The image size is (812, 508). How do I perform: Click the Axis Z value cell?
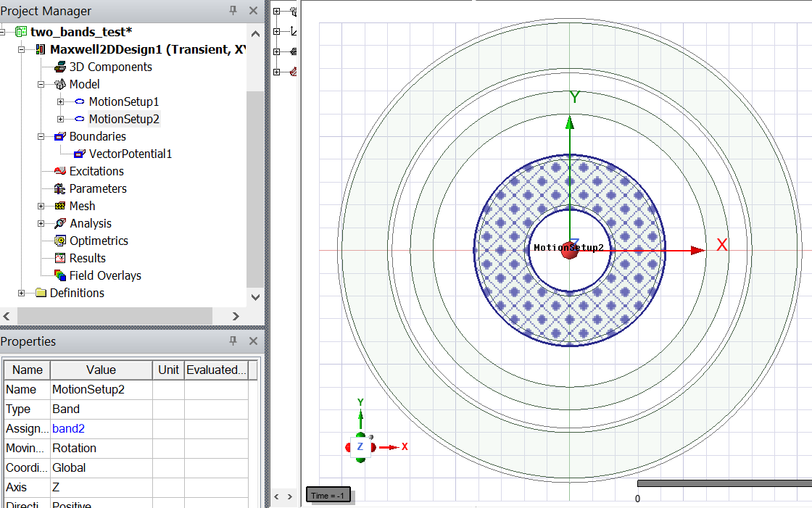(x=101, y=487)
